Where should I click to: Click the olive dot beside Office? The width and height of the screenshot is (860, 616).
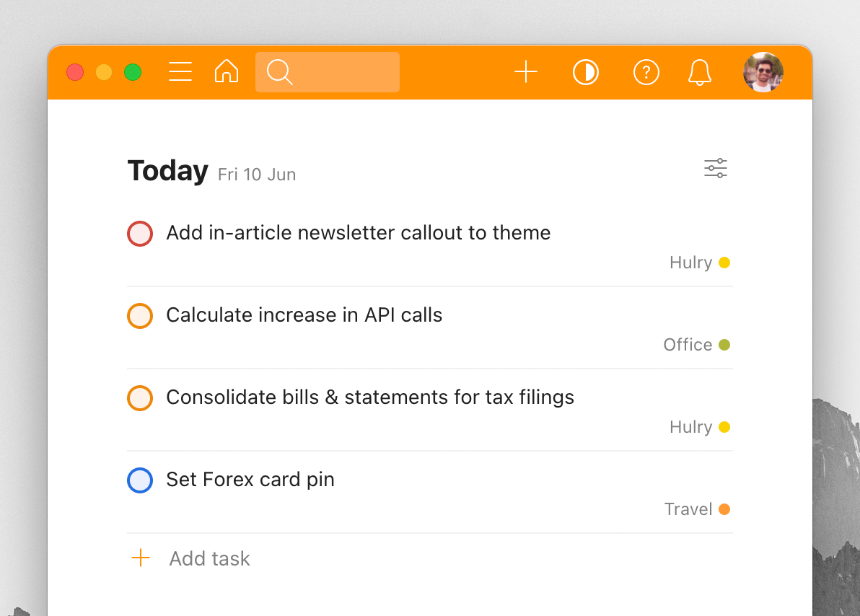(x=724, y=345)
